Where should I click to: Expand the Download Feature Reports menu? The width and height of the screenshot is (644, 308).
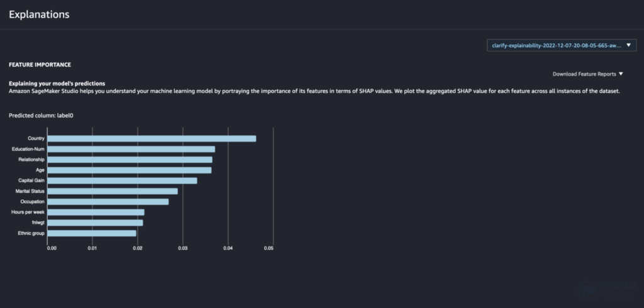(x=584, y=74)
